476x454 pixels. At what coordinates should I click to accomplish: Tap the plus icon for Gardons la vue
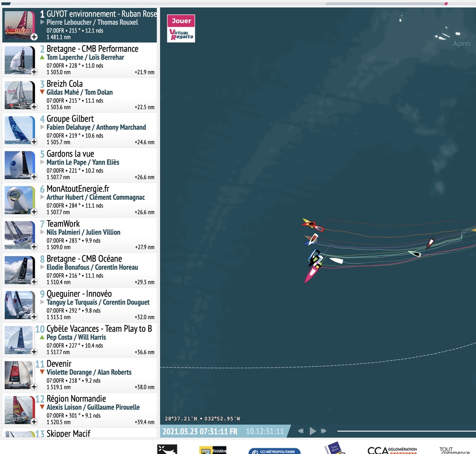34,177
